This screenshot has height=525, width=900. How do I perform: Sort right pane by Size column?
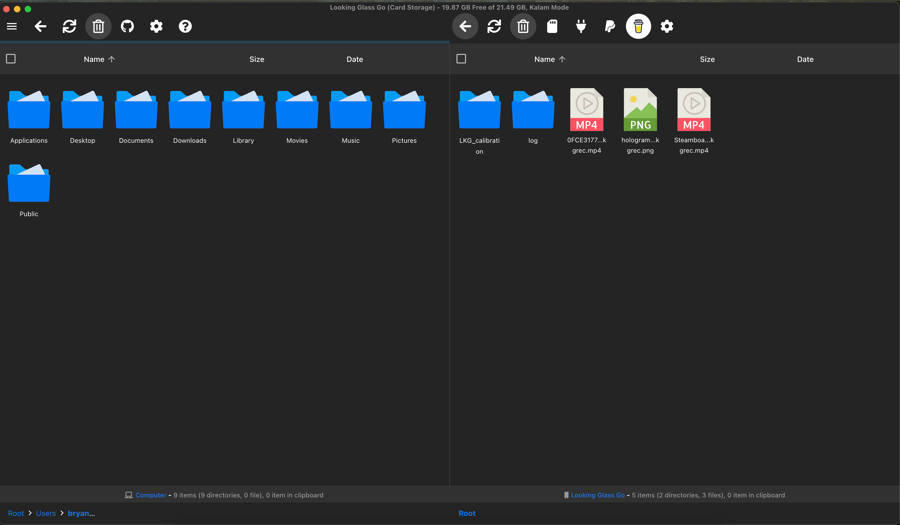707,60
